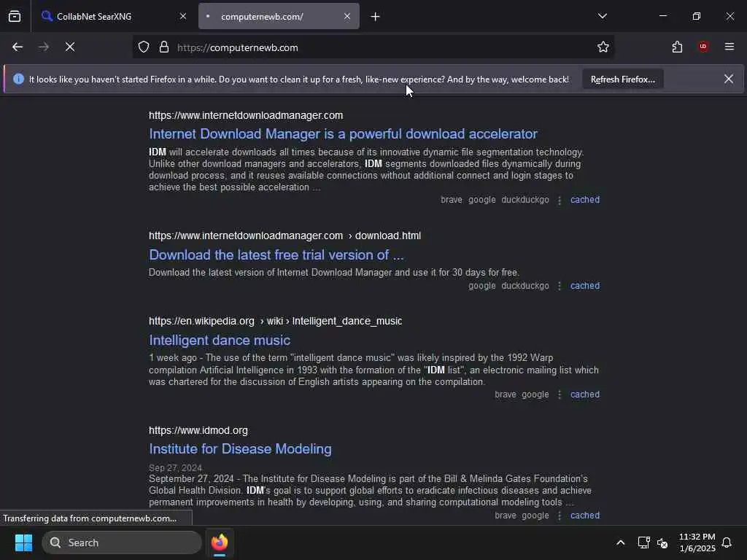Open the notifications bell icon
Image resolution: width=747 pixels, height=560 pixels.
pyautogui.click(x=727, y=542)
